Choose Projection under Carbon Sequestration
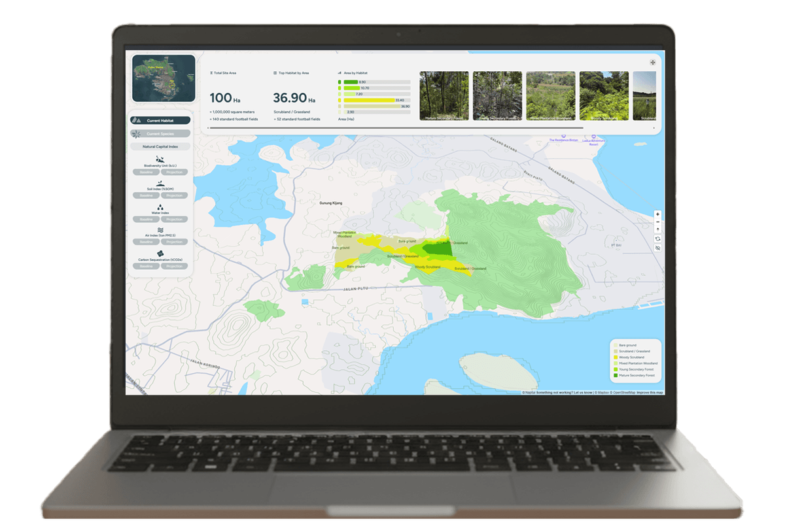The image size is (785, 532). pyautogui.click(x=174, y=266)
